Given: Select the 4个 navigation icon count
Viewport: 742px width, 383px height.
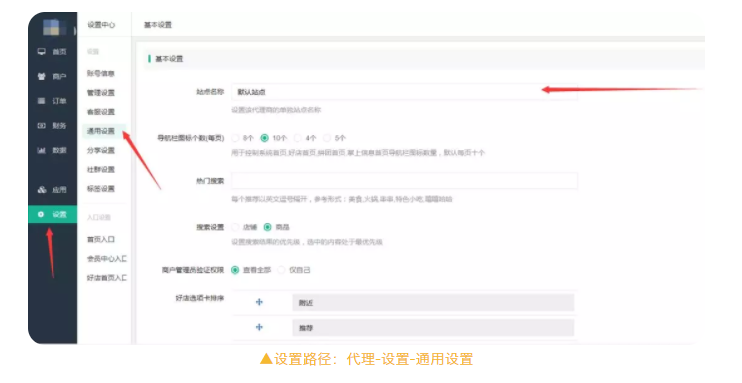Looking at the screenshot, I should pos(298,138).
